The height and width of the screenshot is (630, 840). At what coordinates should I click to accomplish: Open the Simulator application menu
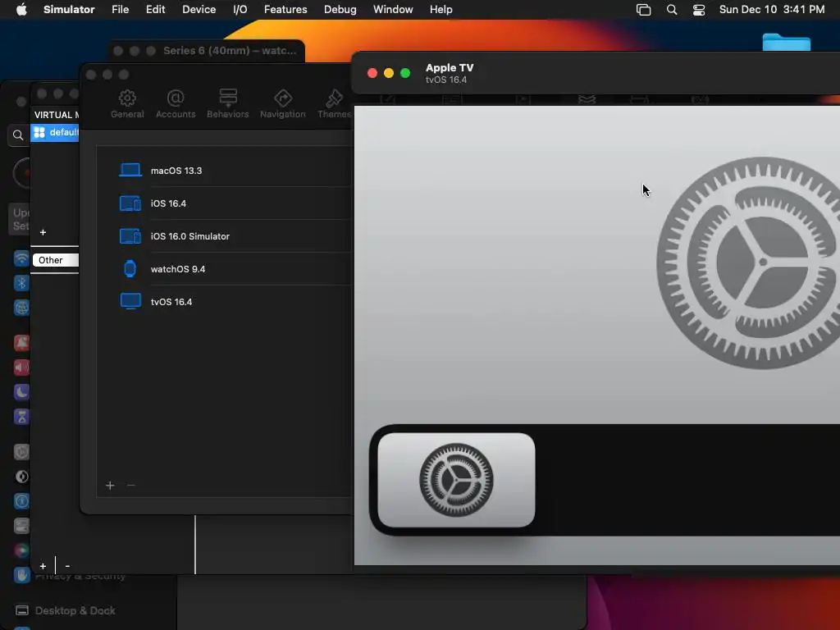[69, 10]
